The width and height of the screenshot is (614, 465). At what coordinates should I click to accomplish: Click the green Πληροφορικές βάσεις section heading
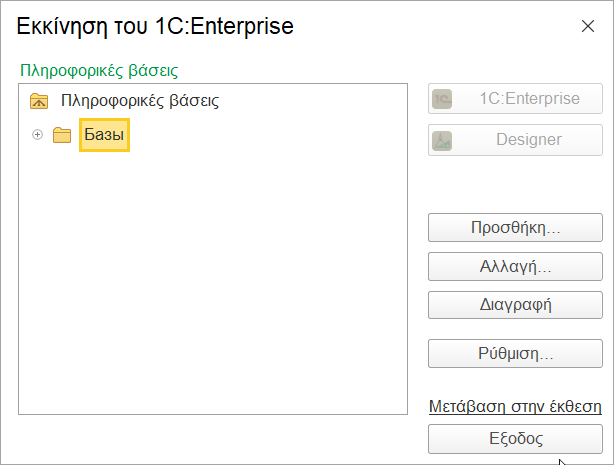tap(99, 71)
